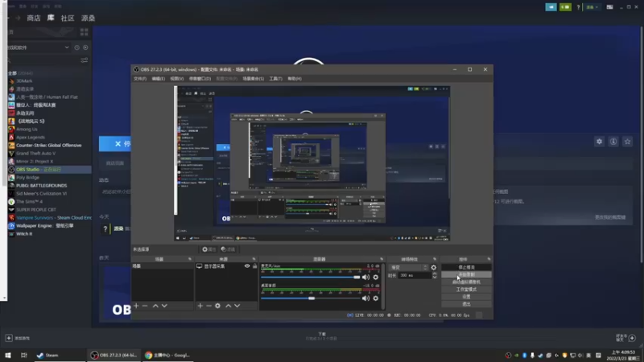644x362 pixels.
Task: Click desktop audio volume slider
Action: click(x=310, y=298)
